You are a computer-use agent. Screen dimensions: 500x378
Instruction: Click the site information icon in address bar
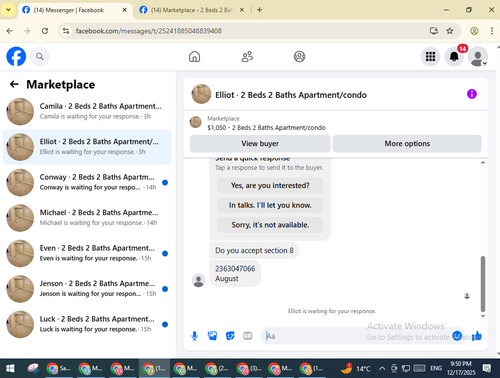(66, 31)
